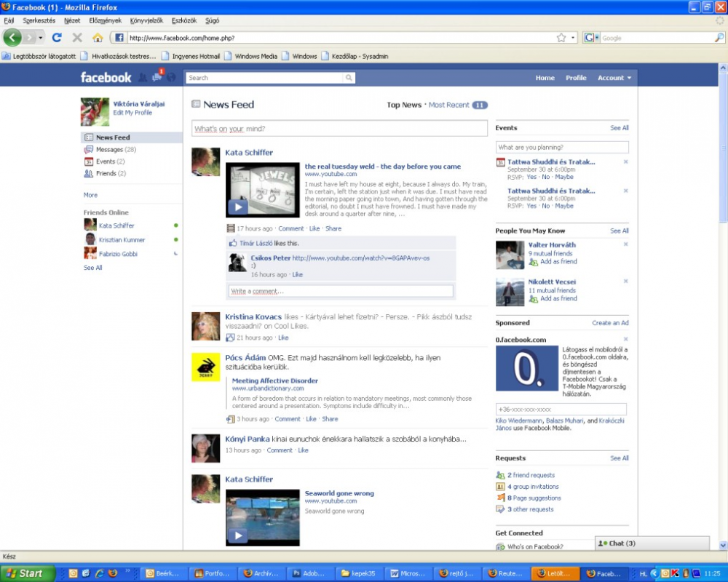Viewport: 728px width, 582px height.
Task: Close the 0.facebook.com sponsored ad
Action: coord(625,339)
